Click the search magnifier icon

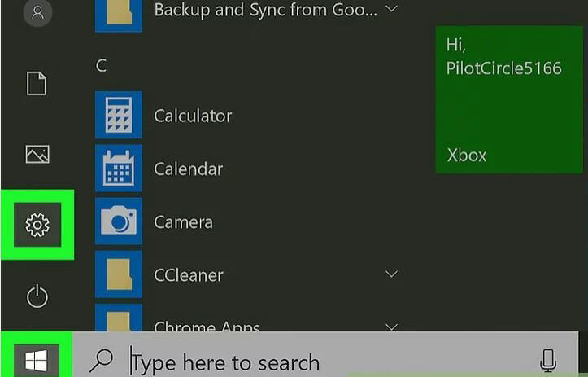101,361
